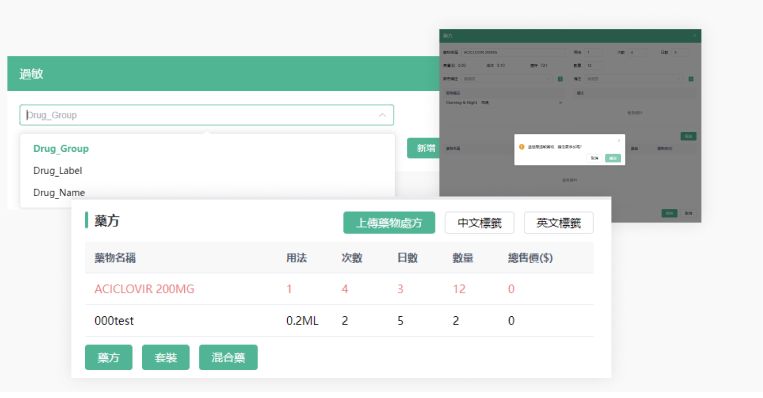Click the 數量 column header

point(463,258)
